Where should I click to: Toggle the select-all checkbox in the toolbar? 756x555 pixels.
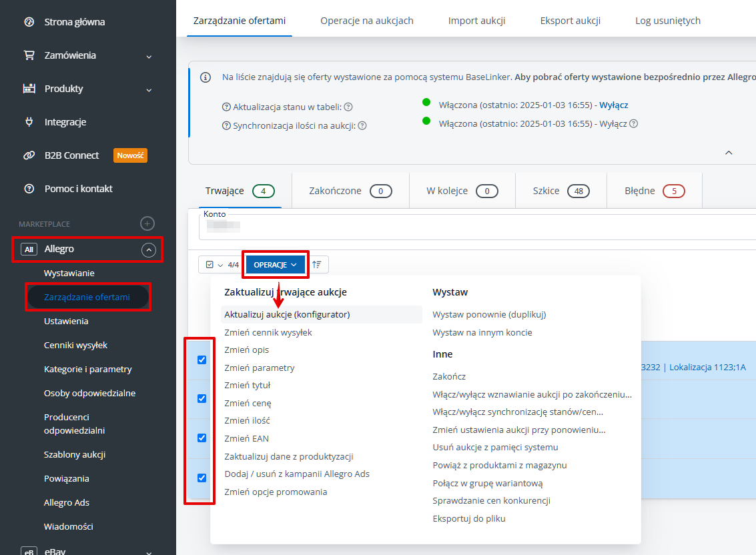pyautogui.click(x=210, y=265)
